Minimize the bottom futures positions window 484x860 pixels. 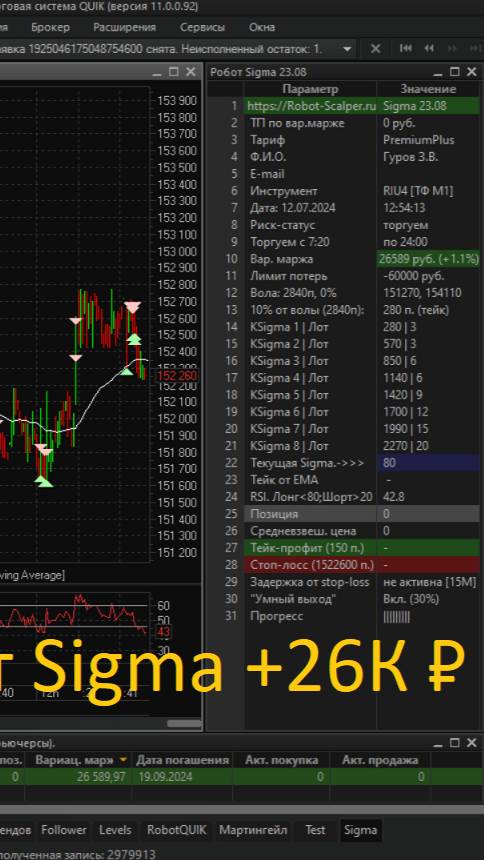[438, 743]
